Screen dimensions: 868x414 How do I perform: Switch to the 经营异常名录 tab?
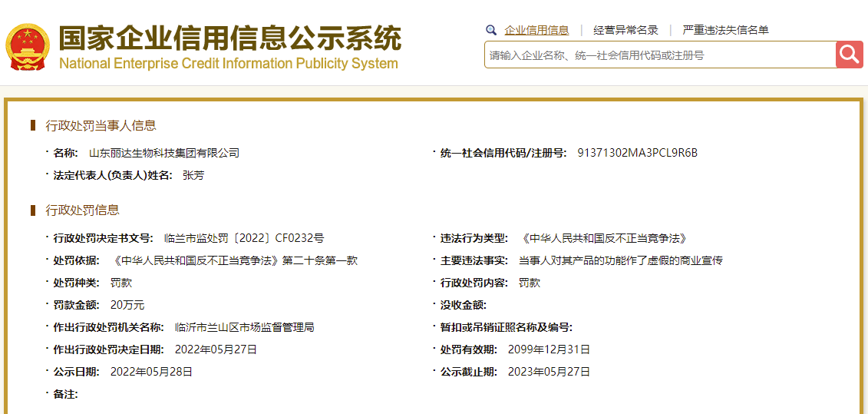coord(625,30)
